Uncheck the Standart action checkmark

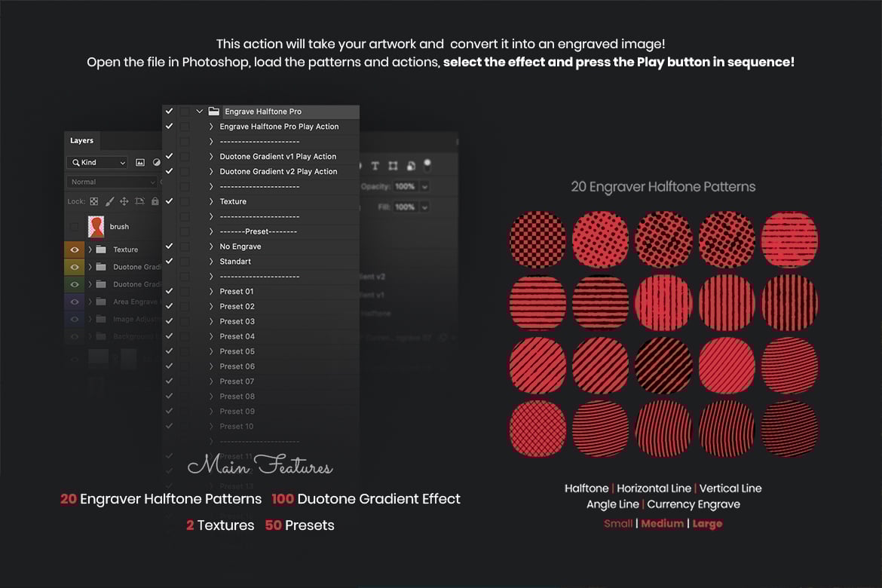click(x=170, y=261)
